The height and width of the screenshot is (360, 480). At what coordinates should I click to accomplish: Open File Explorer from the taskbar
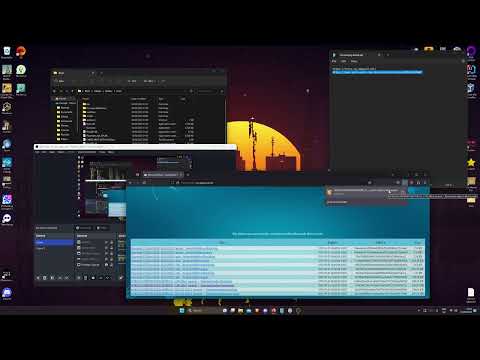(240, 310)
